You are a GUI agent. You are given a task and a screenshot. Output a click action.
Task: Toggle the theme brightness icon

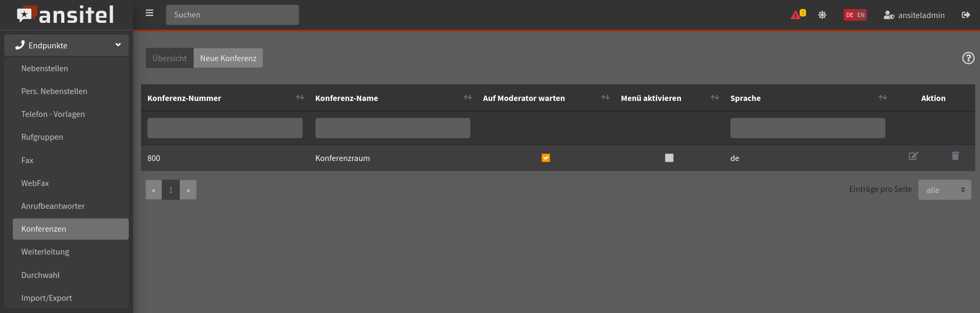(822, 15)
